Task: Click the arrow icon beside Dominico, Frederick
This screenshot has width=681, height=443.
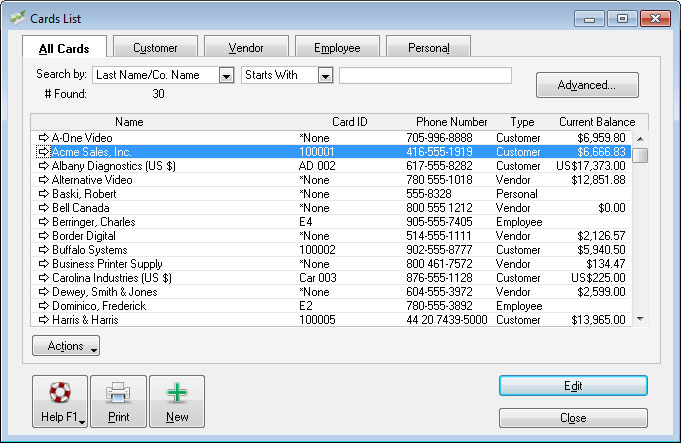Action: (x=43, y=306)
